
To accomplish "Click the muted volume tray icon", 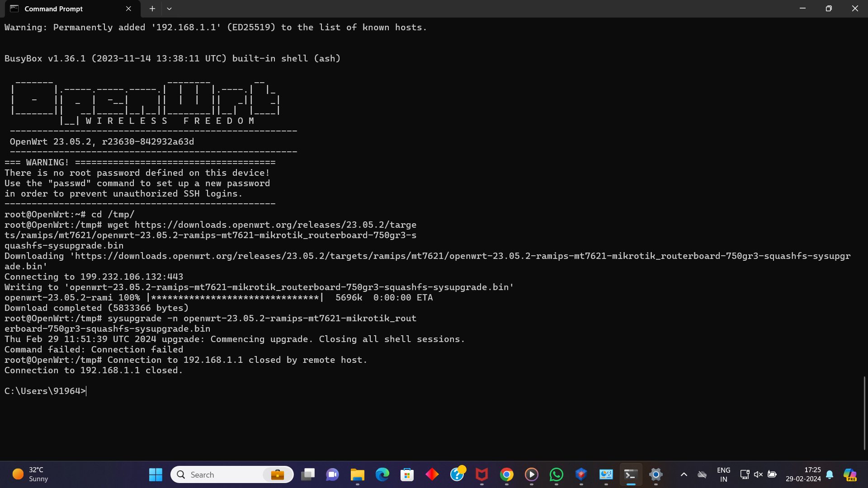I will tap(758, 474).
